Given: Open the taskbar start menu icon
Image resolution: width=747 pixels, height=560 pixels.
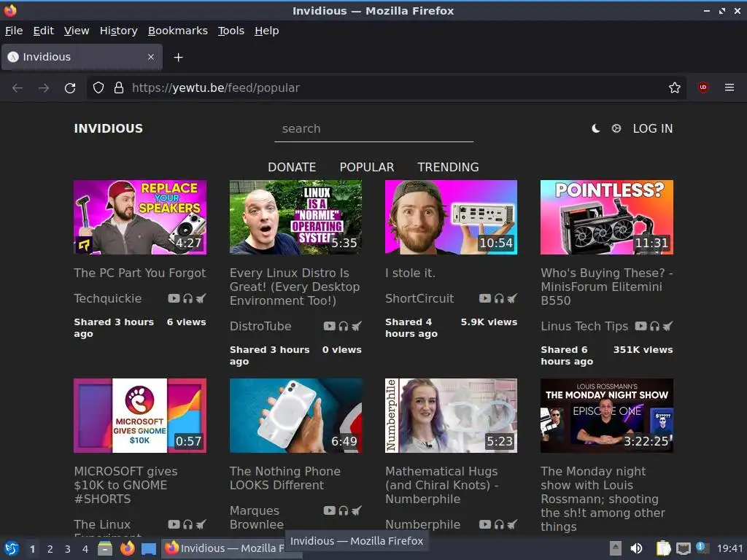Looking at the screenshot, I should pyautogui.click(x=11, y=548).
